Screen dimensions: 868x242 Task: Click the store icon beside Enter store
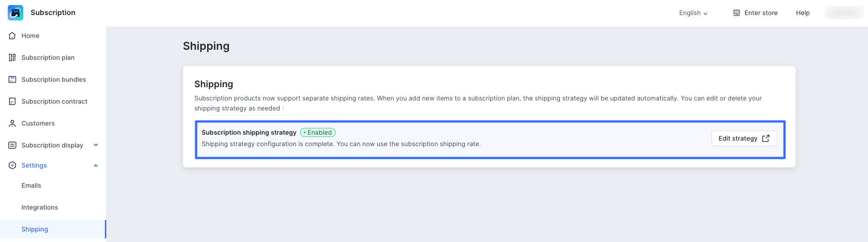click(x=737, y=13)
